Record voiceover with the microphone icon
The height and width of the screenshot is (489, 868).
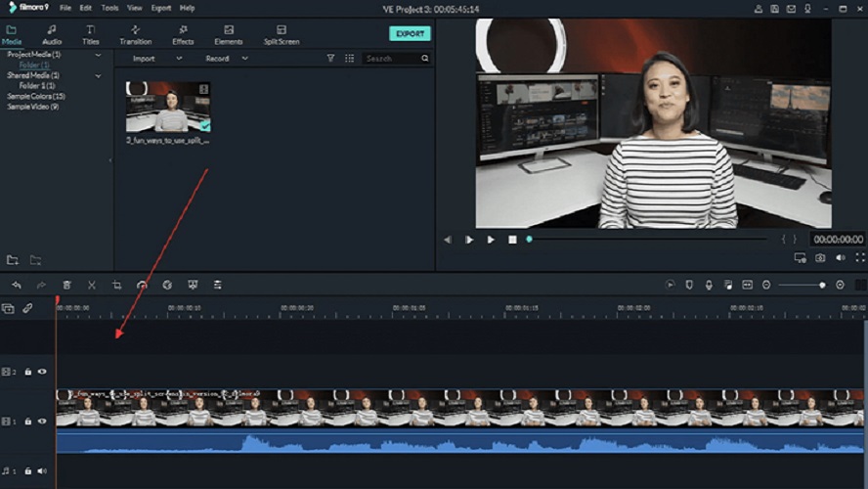[x=709, y=285]
